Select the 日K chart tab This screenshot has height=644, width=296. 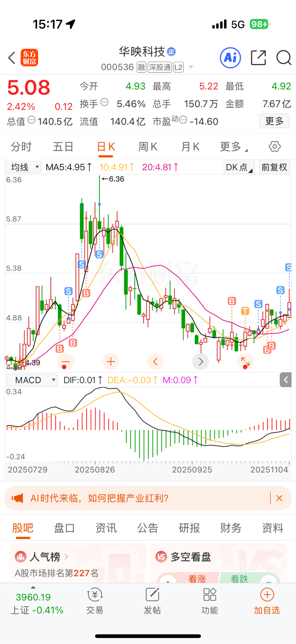click(106, 147)
